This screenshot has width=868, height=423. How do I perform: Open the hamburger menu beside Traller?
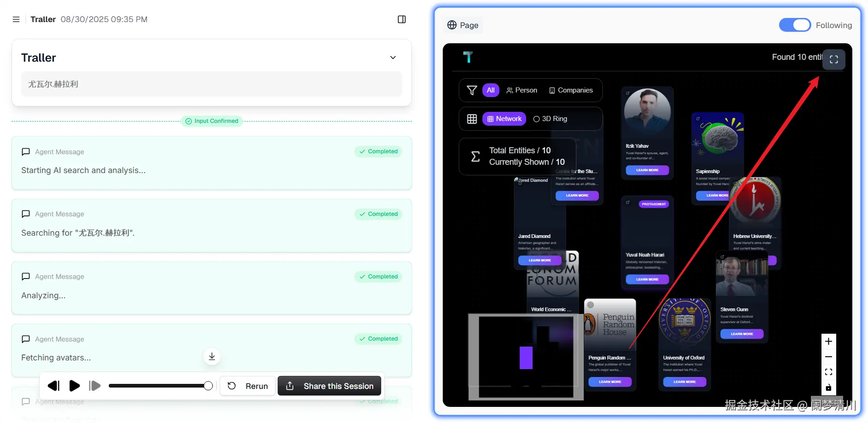point(16,19)
